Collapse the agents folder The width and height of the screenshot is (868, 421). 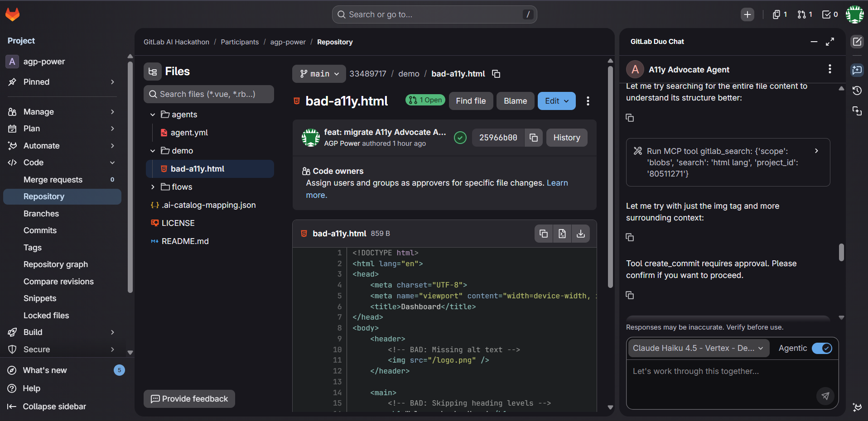click(153, 115)
